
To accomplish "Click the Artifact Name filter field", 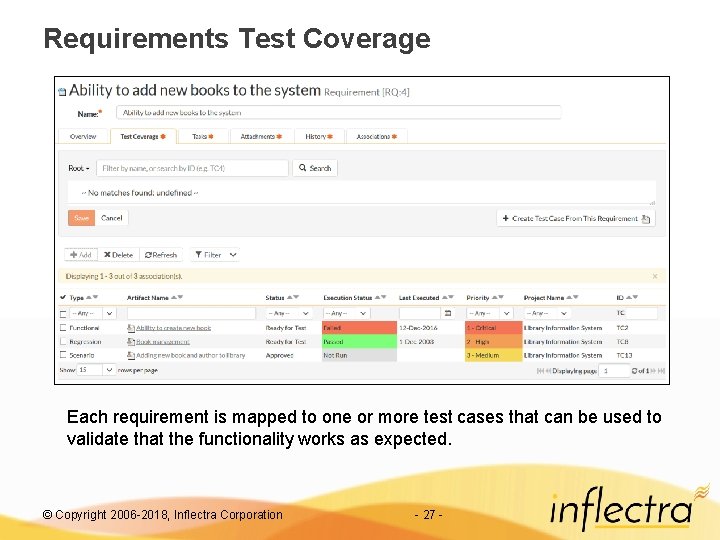I will click(x=191, y=313).
